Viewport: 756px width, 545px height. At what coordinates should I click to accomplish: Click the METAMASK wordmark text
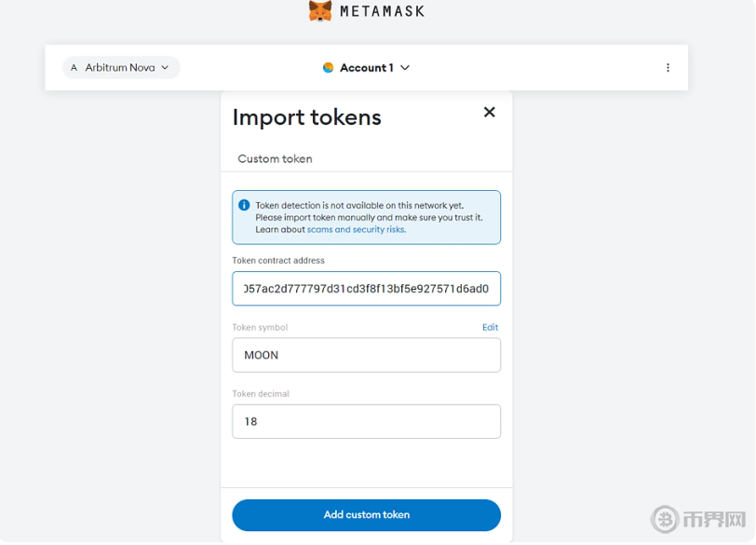[383, 11]
